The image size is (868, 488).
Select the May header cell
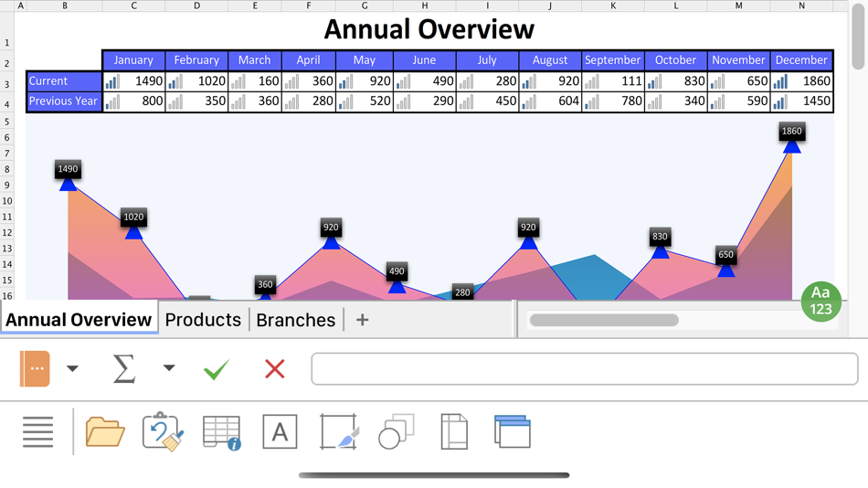point(365,59)
